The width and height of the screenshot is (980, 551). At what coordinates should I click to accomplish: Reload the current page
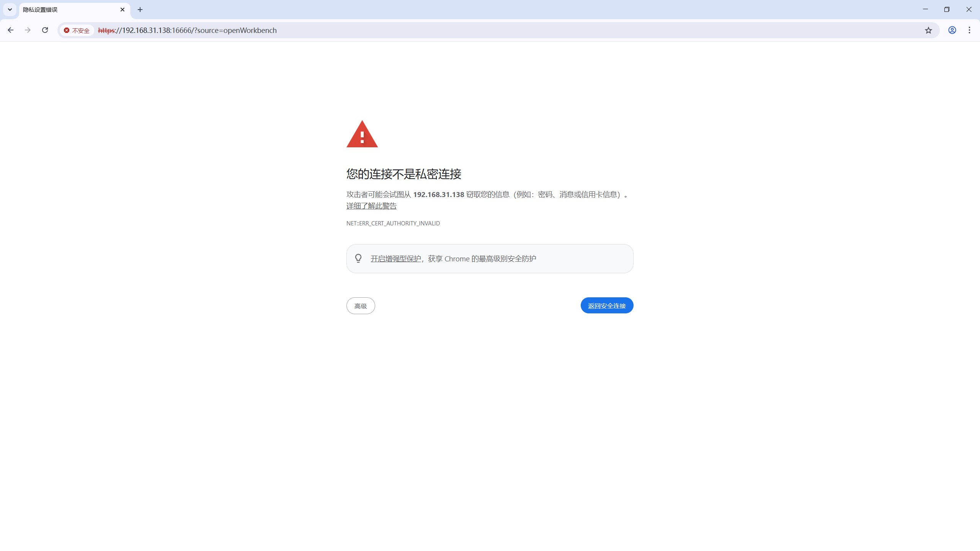(x=45, y=30)
